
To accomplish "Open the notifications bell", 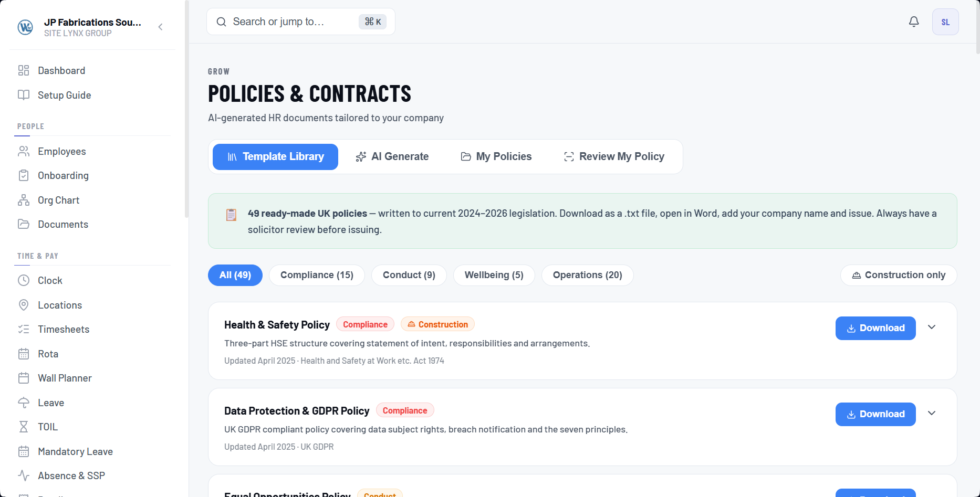I will (x=914, y=22).
